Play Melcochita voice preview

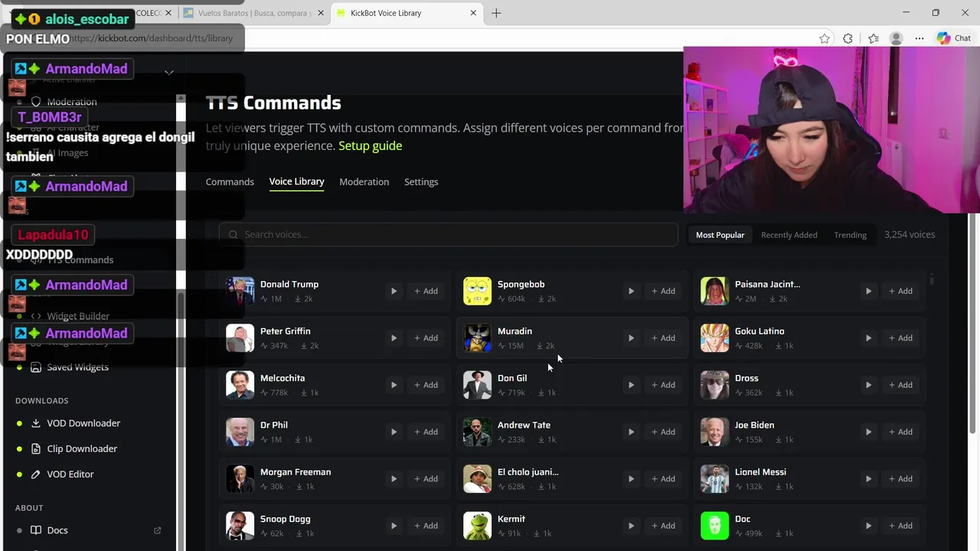tap(394, 385)
